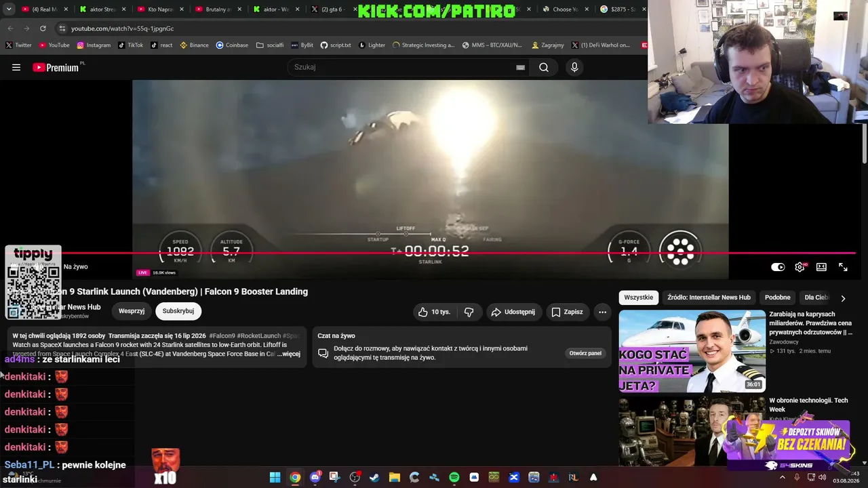This screenshot has width=868, height=488.
Task: Select 'Źródło: Interstellar News Hub' chip
Action: coord(709,298)
